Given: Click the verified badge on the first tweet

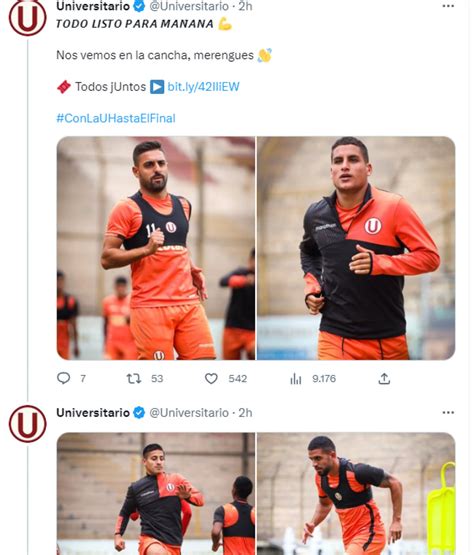Looking at the screenshot, I should [x=139, y=6].
